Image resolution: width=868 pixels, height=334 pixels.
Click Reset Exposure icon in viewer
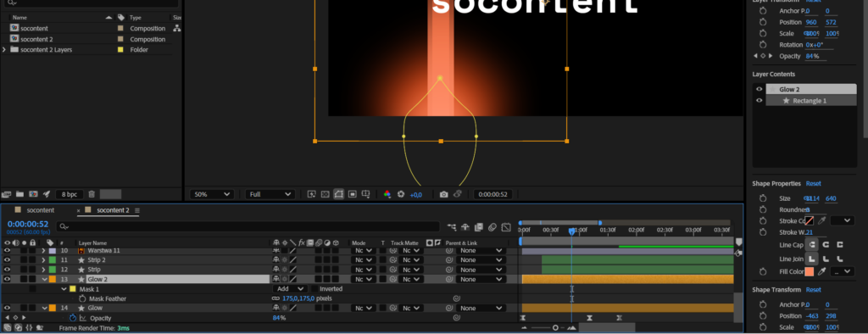401,194
